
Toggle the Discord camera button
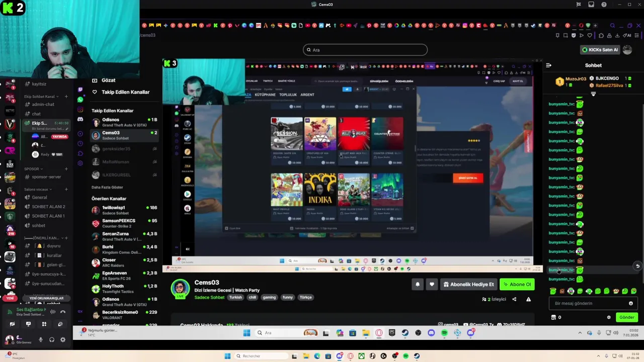pyautogui.click(x=12, y=324)
